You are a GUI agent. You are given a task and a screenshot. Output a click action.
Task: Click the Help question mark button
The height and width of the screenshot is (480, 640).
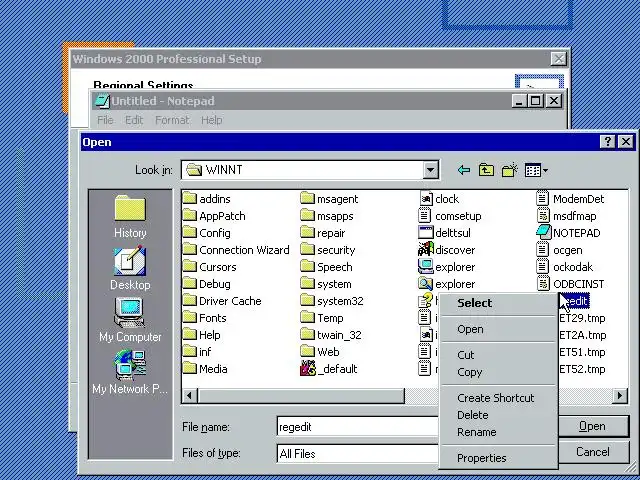click(607, 142)
